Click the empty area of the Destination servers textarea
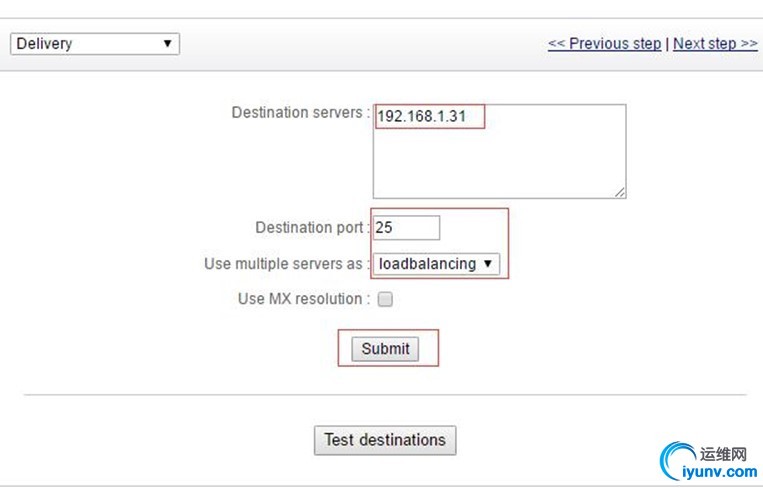 [x=499, y=163]
